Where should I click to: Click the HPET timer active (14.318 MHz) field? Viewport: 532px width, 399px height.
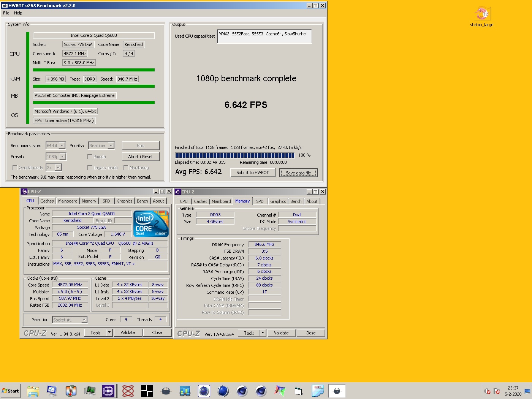(64, 120)
